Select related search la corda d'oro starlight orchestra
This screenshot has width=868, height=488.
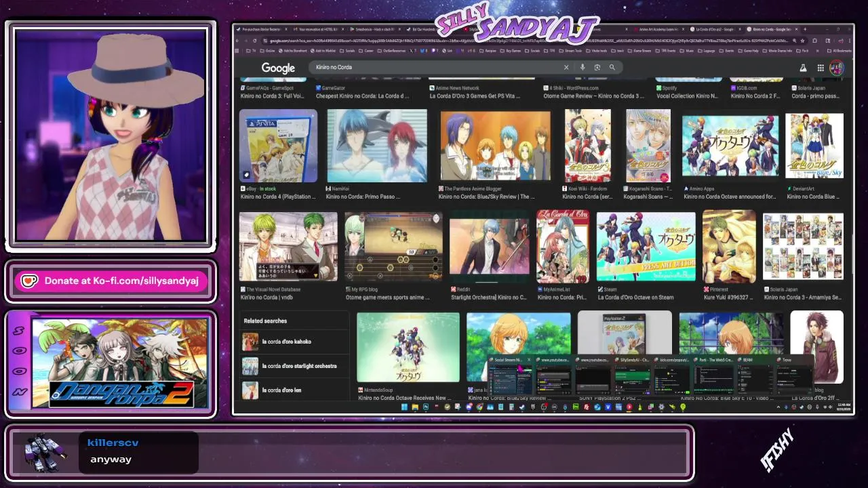point(294,366)
